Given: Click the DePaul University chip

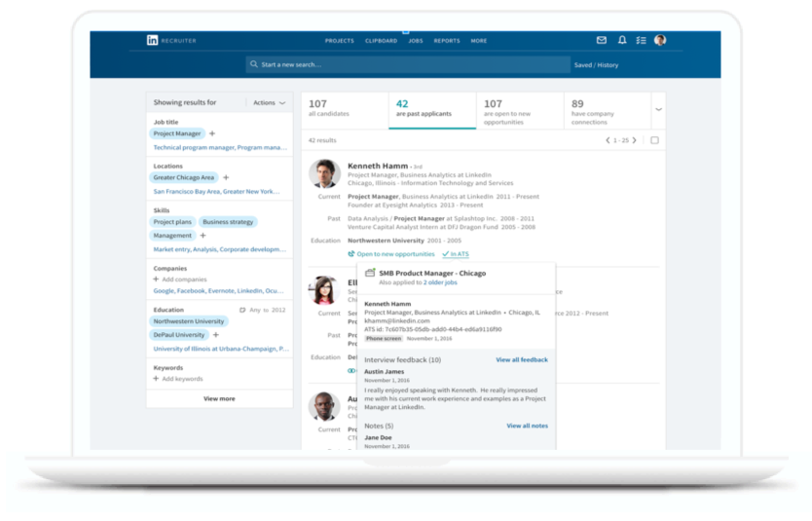Looking at the screenshot, I should click(179, 335).
